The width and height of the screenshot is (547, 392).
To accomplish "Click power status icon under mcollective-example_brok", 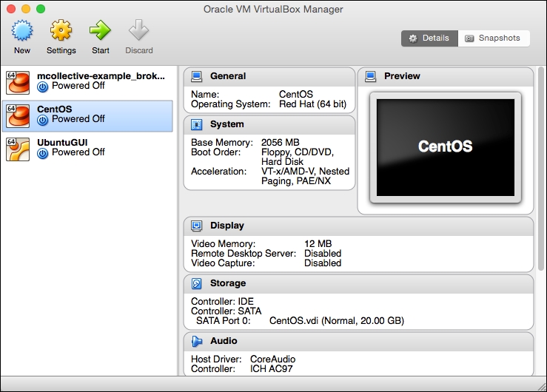I will (x=42, y=87).
